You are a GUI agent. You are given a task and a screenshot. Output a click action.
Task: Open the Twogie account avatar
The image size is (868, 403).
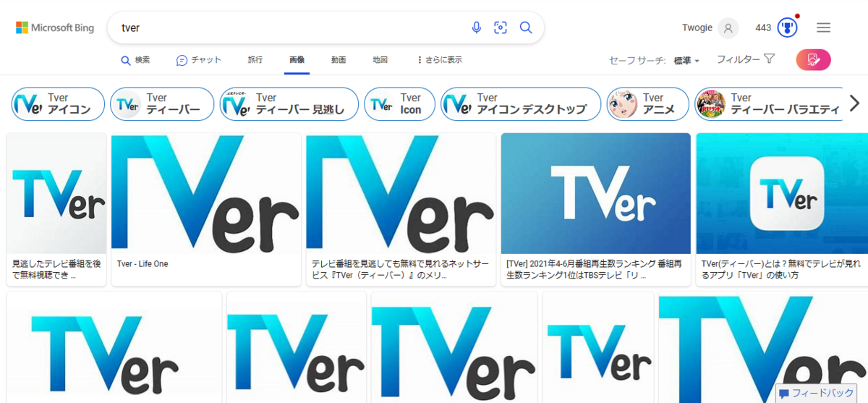pos(728,28)
